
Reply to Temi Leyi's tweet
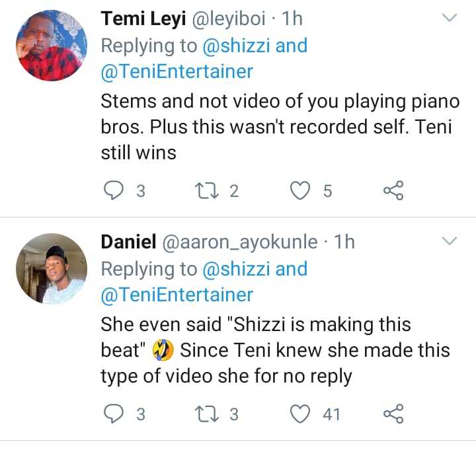(115, 191)
